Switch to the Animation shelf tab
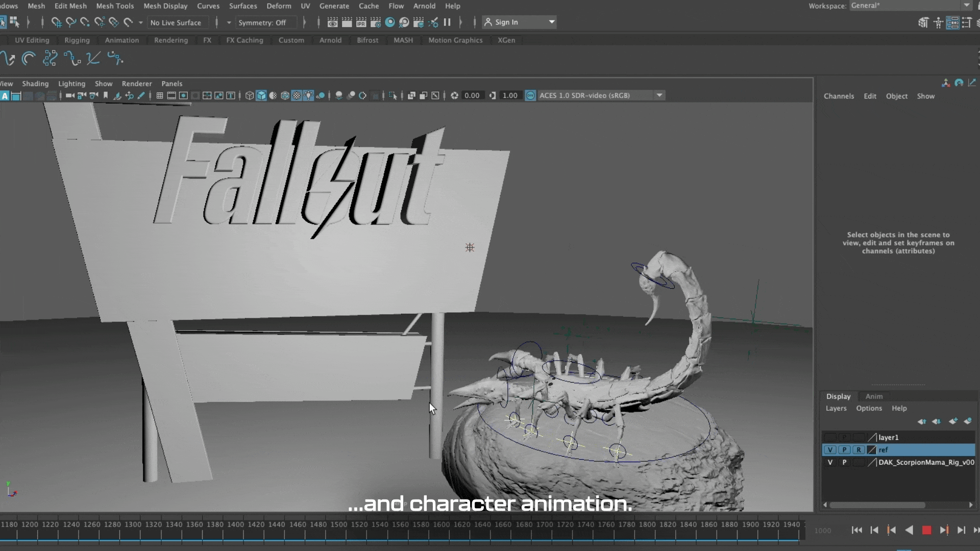Image resolution: width=980 pixels, height=551 pixels. coord(122,40)
